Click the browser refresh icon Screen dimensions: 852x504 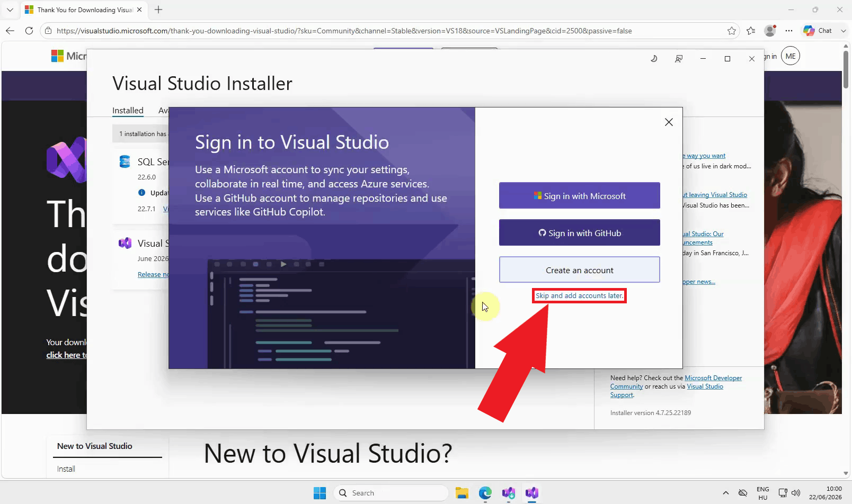(x=29, y=31)
